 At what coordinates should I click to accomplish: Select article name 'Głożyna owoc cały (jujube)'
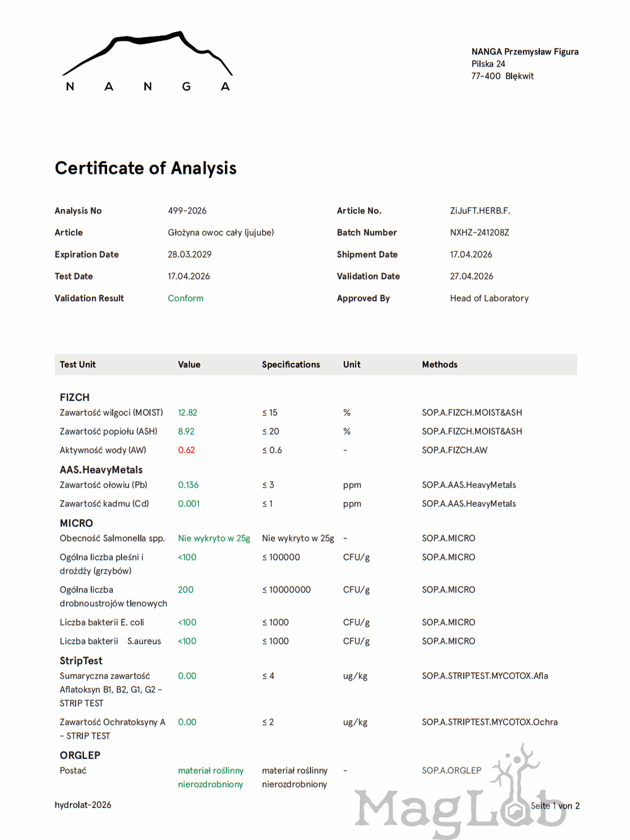pyautogui.click(x=220, y=232)
